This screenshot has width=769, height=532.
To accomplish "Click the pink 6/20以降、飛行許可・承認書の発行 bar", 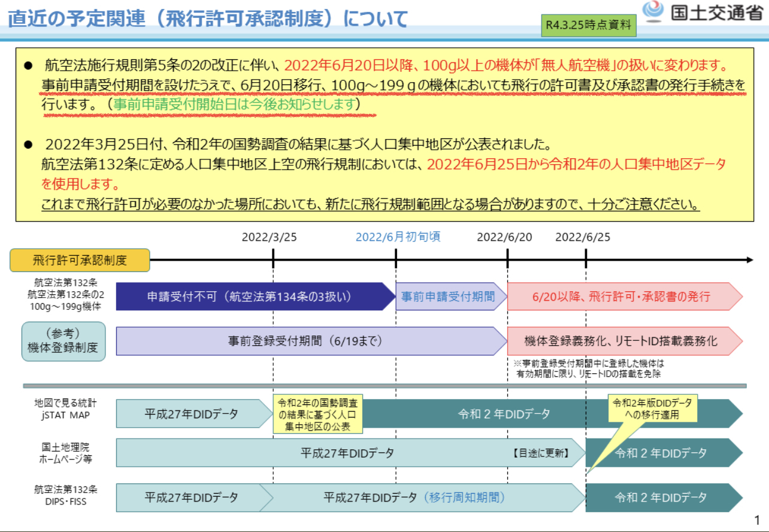I will (x=620, y=297).
